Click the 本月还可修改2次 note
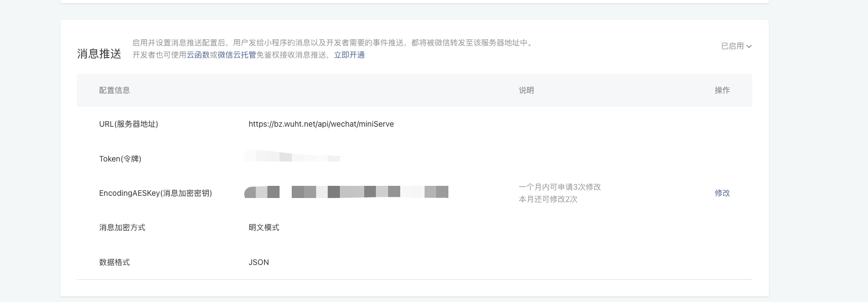The width and height of the screenshot is (868, 302). [548, 199]
